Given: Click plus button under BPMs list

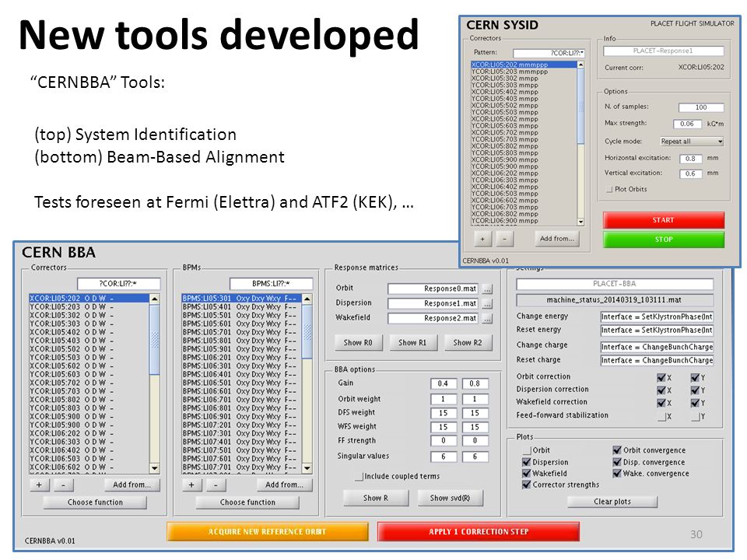Looking at the screenshot, I should pos(191,485).
